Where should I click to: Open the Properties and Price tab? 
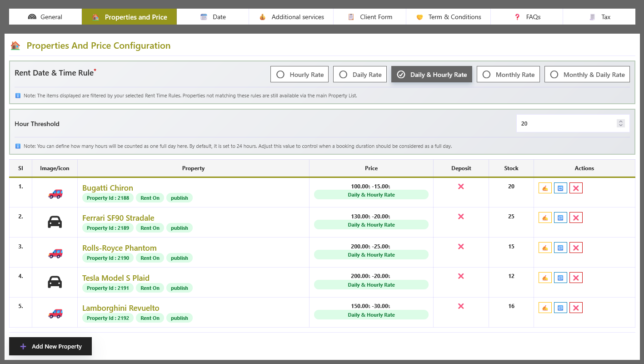129,17
